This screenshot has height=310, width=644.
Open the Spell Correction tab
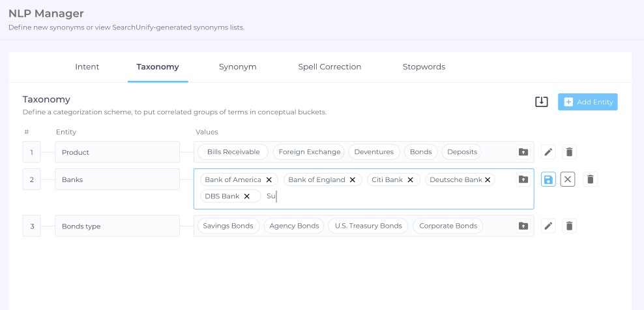(x=329, y=67)
